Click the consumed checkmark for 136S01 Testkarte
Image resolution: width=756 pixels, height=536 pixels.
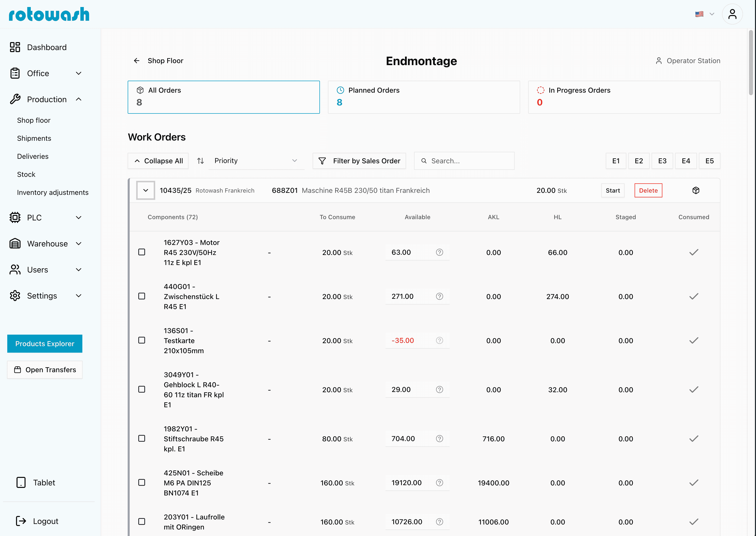pos(694,341)
